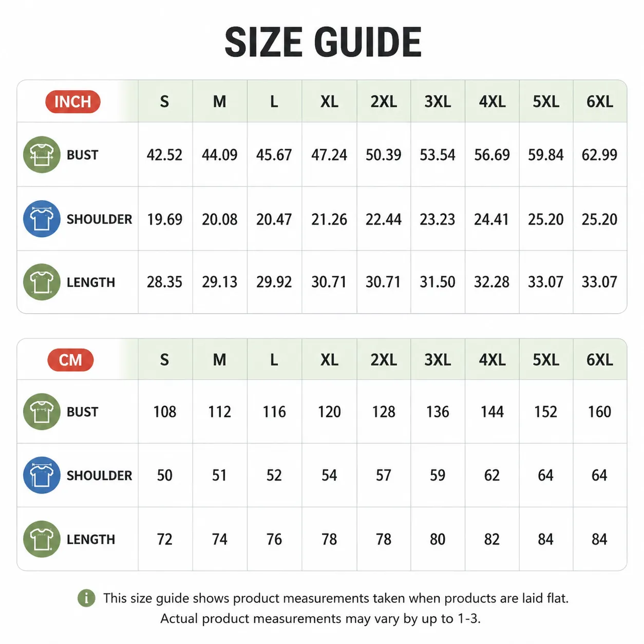Select the bust value 42.52 cell

coord(165,155)
